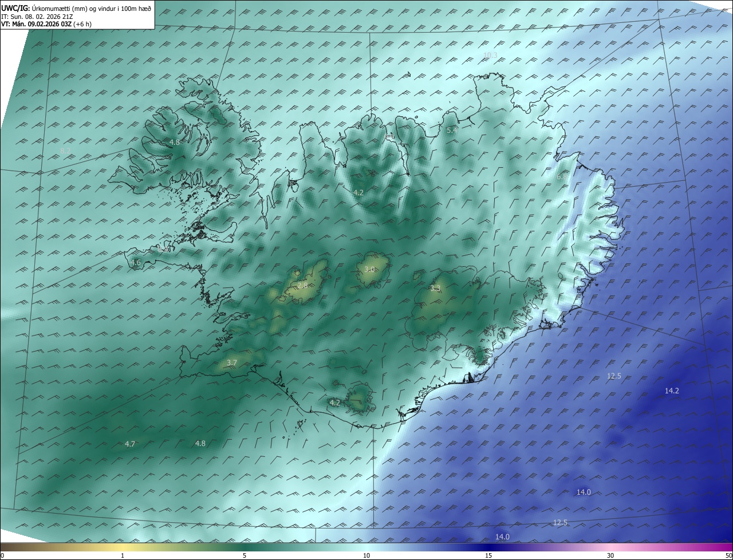
Task: Click the 14.0 value above the lower 12.5
Action: point(584,492)
